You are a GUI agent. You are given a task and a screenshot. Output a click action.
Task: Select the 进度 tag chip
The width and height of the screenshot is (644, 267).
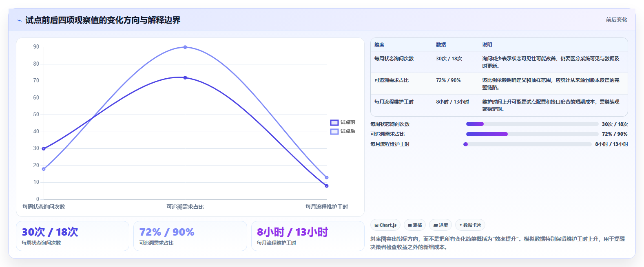440,225
